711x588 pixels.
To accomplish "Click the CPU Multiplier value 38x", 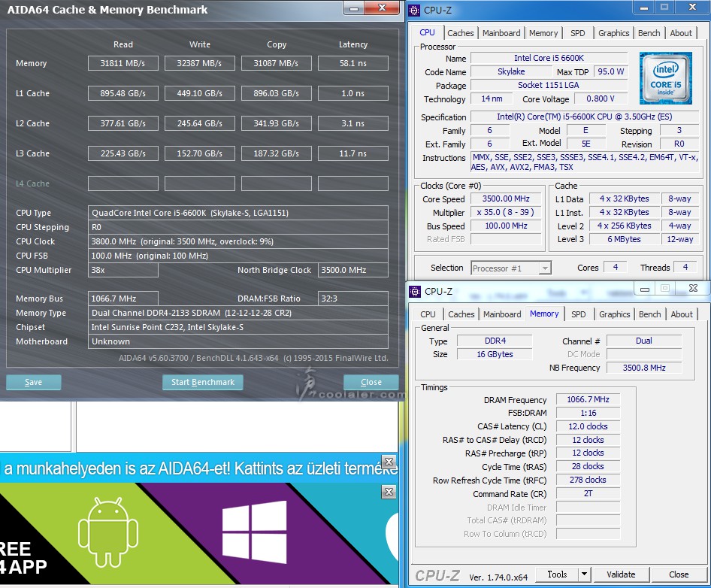I will tap(123, 270).
